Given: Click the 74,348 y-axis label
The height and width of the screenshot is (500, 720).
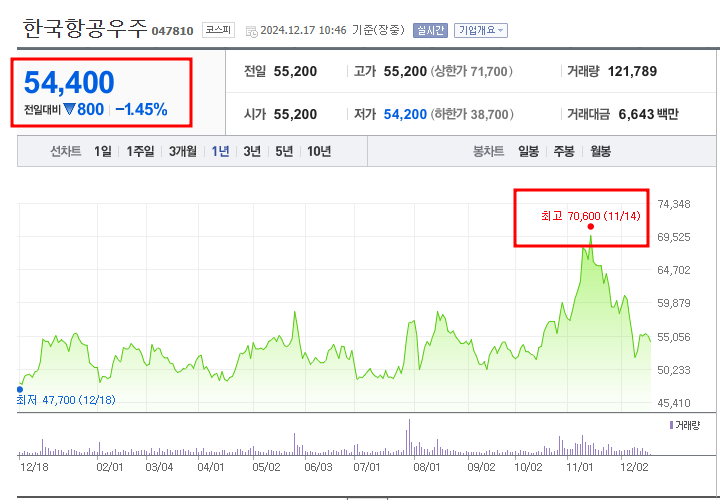Looking at the screenshot, I should coord(674,203).
